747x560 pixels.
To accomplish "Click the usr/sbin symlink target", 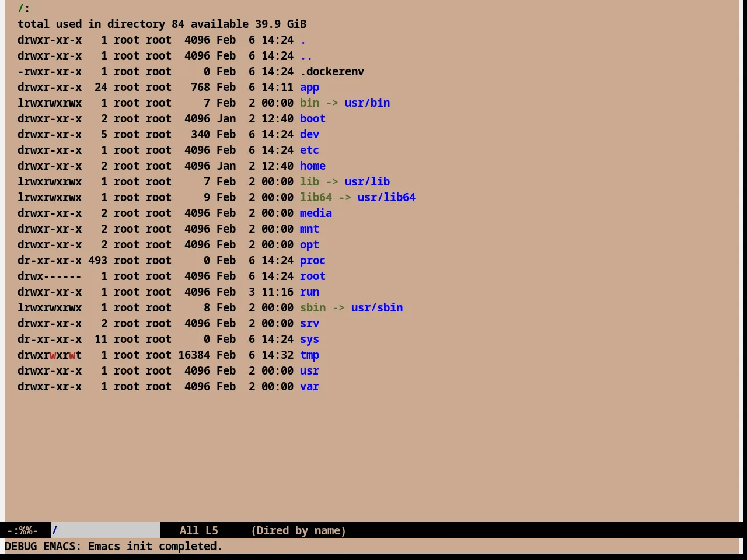I will 377,308.
